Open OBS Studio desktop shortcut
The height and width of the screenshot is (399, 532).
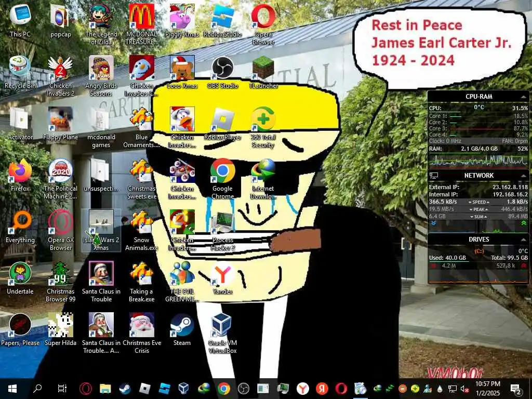pos(222,72)
